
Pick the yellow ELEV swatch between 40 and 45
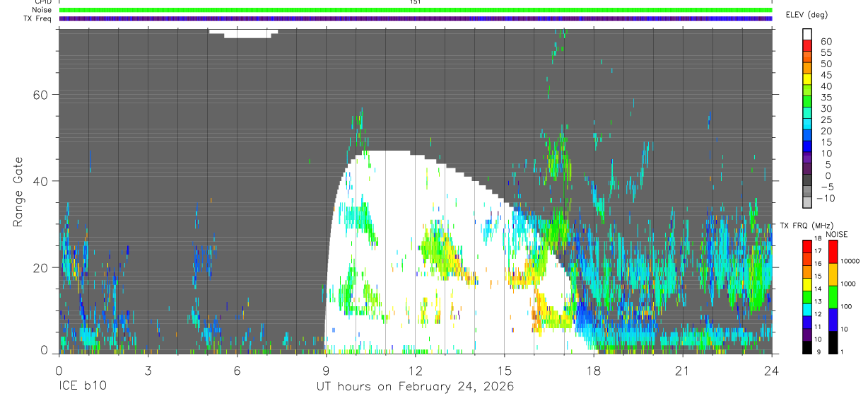808,81
